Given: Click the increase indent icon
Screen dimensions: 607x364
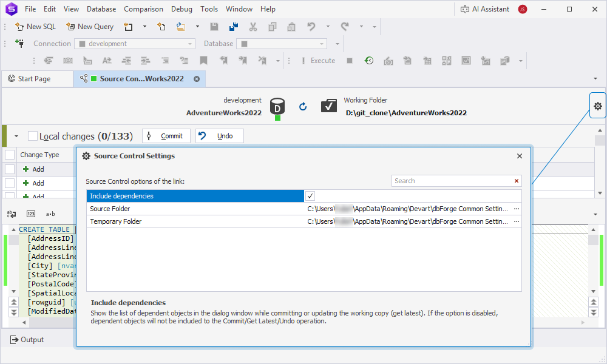Looking at the screenshot, I should point(146,61).
